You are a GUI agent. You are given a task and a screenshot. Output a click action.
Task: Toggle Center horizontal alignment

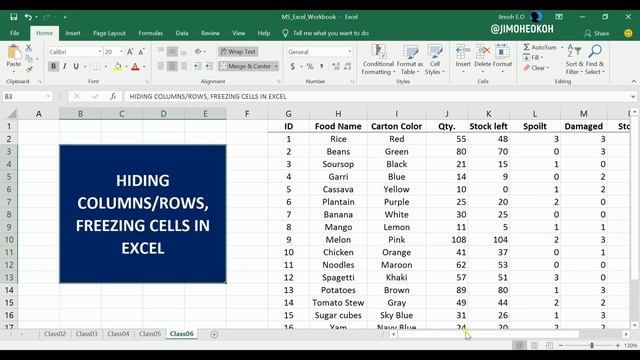[172, 66]
